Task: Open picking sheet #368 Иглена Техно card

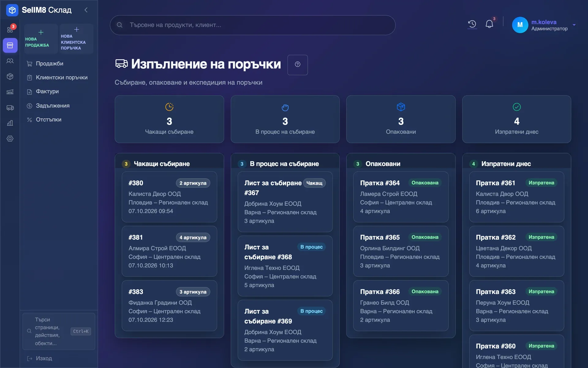Action: (x=285, y=266)
